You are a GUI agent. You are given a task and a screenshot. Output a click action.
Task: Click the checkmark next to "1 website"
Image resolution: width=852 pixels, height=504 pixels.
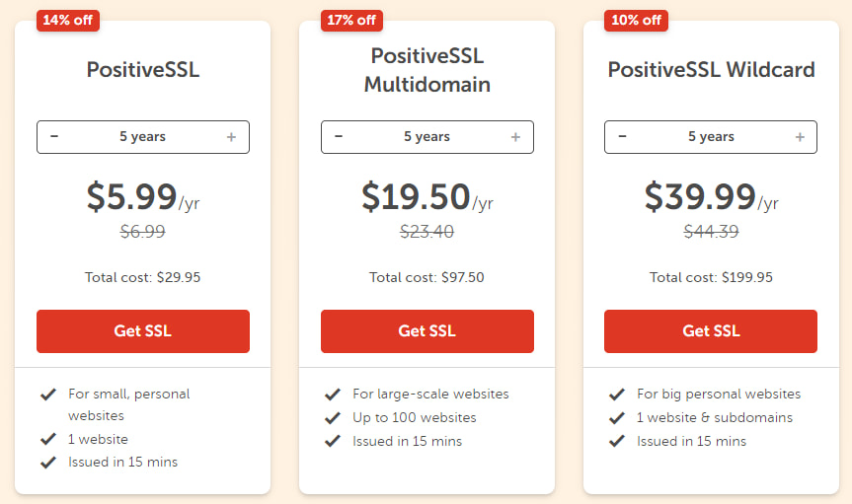coord(47,439)
